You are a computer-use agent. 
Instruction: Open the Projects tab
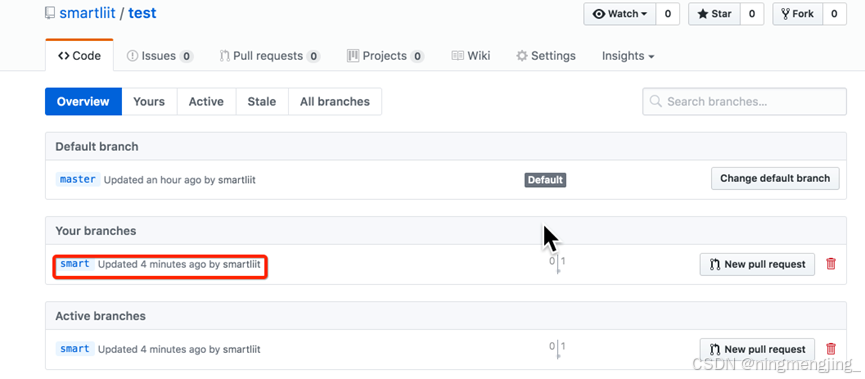click(385, 56)
